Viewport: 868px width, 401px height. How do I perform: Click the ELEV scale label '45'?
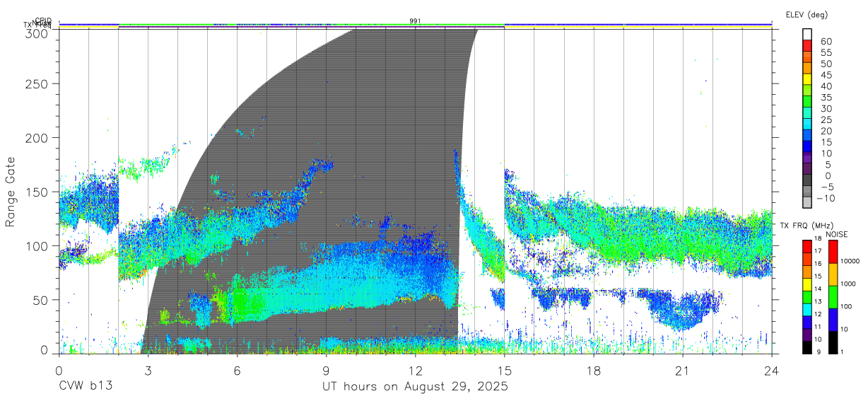[x=826, y=75]
